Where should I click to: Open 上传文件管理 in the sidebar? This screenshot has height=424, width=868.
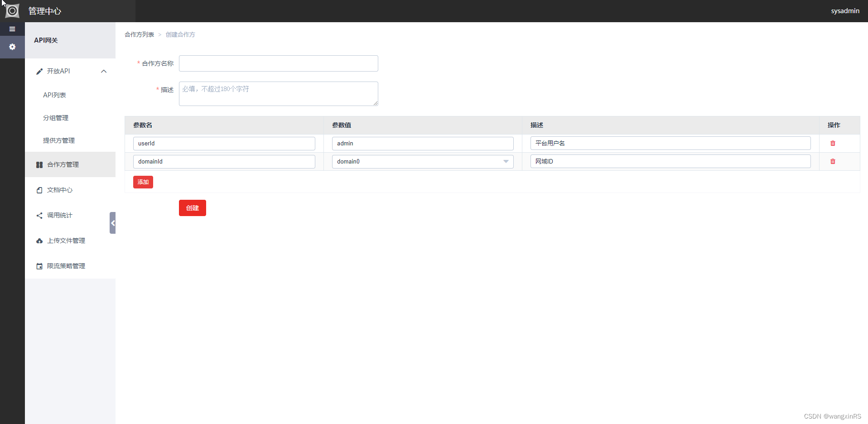click(x=70, y=241)
